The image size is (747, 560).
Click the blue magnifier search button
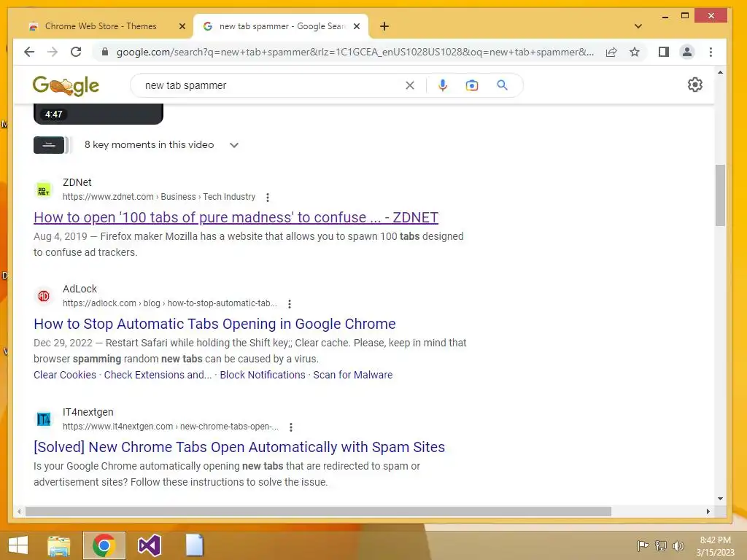click(x=502, y=85)
